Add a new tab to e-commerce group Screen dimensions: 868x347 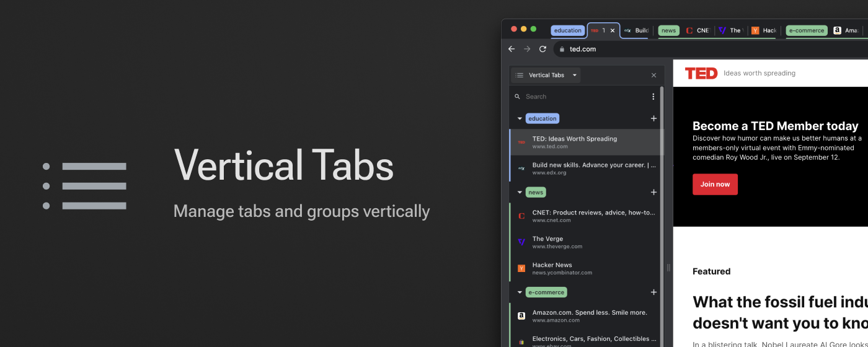click(x=653, y=292)
